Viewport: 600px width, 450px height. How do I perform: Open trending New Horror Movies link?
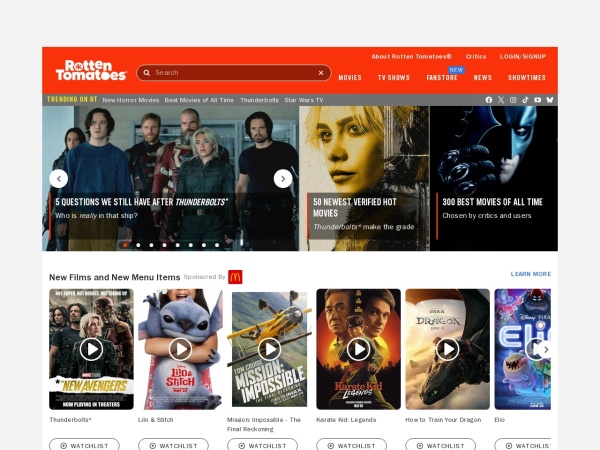130,100
